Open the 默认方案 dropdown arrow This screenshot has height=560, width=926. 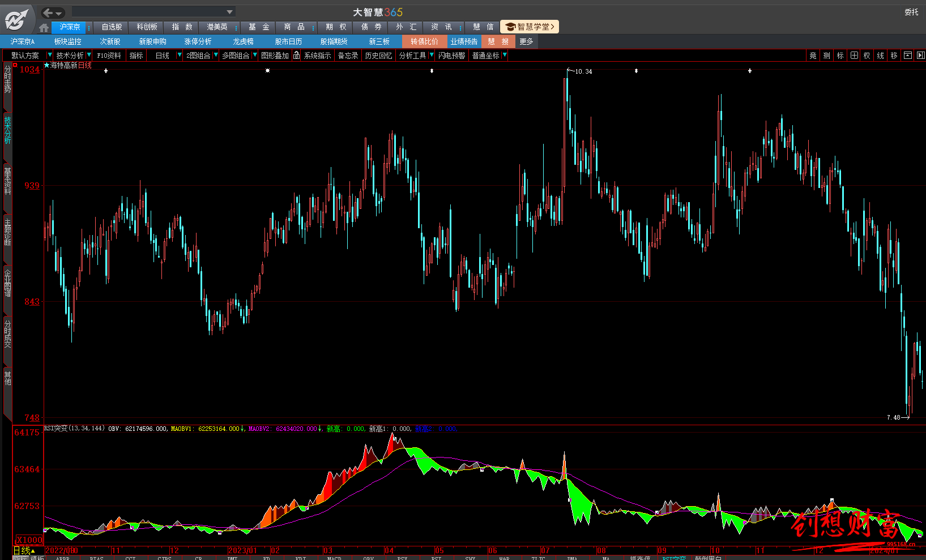[49, 55]
